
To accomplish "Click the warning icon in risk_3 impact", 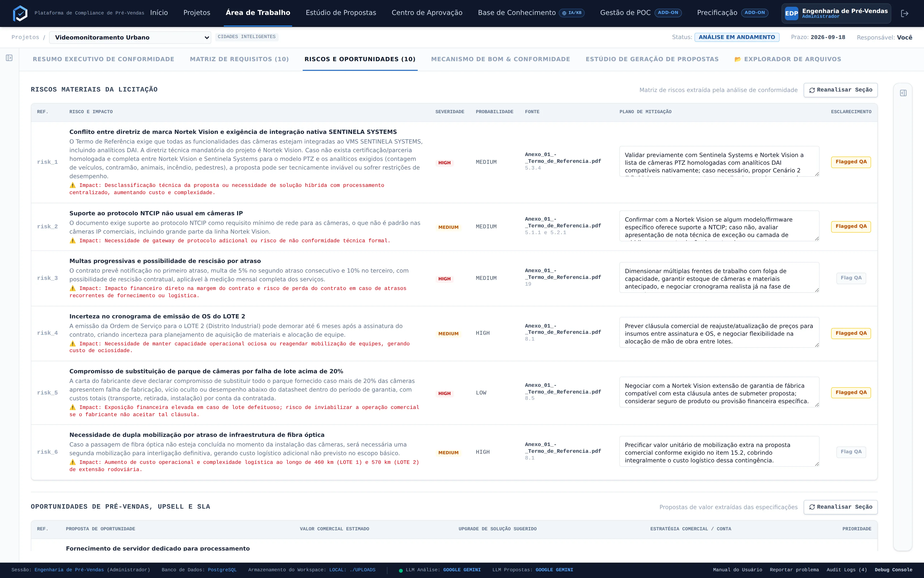I will 72,289.
